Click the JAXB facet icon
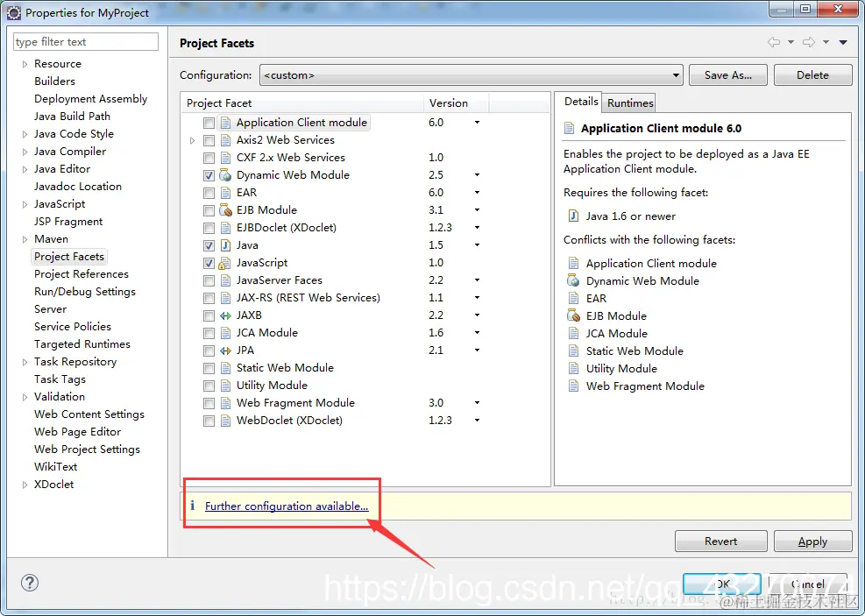The width and height of the screenshot is (865, 616). (x=225, y=315)
